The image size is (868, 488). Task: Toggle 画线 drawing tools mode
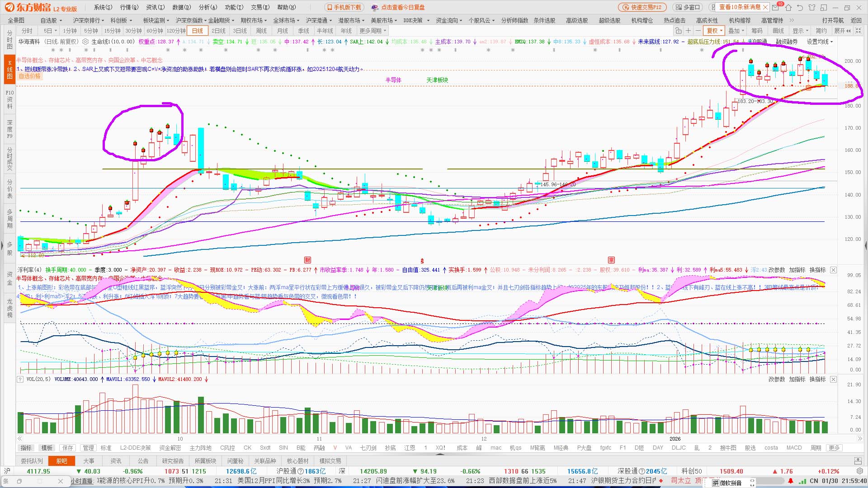tap(778, 31)
